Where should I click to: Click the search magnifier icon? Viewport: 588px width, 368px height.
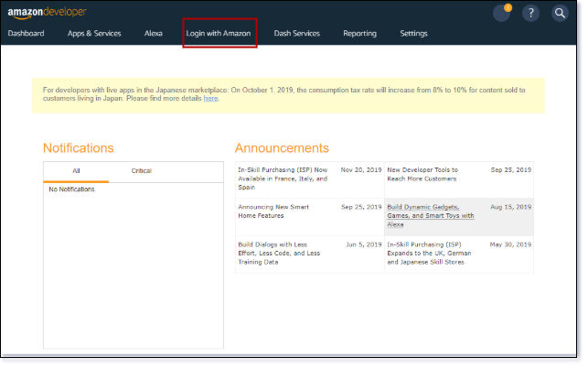click(x=560, y=13)
